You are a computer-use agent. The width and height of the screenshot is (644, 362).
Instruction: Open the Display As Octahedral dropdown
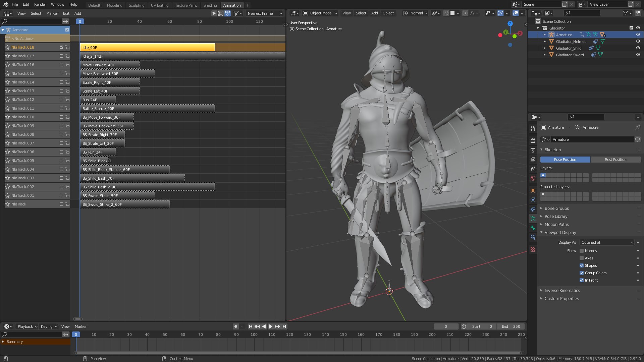pyautogui.click(x=607, y=242)
